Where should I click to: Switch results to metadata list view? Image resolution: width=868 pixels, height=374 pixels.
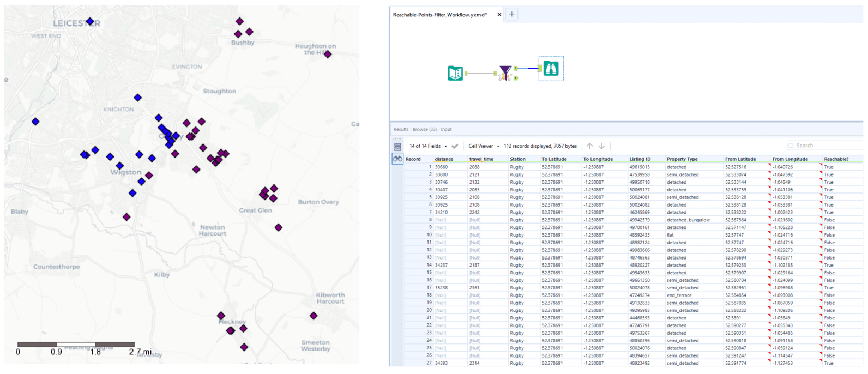pos(397,147)
